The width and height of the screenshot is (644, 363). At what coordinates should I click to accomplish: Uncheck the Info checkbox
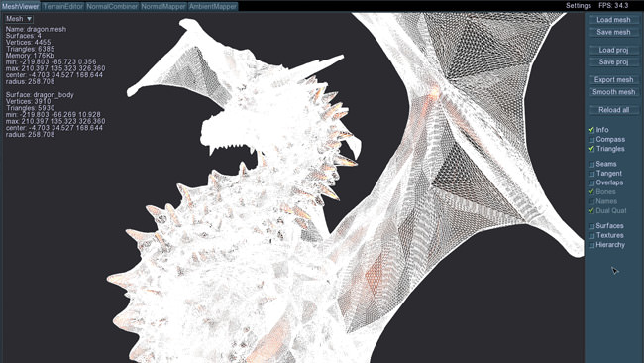[591, 130]
